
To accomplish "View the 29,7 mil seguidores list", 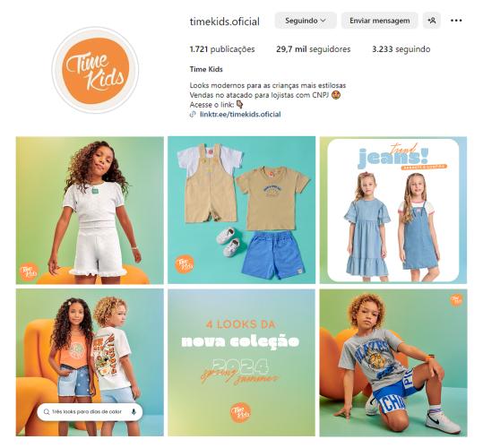I will click(x=314, y=49).
